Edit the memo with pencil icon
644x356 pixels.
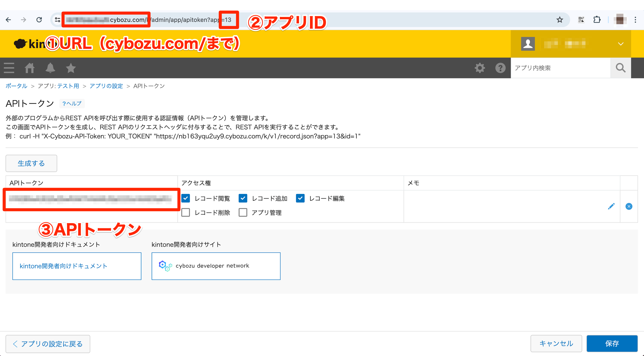(x=611, y=206)
